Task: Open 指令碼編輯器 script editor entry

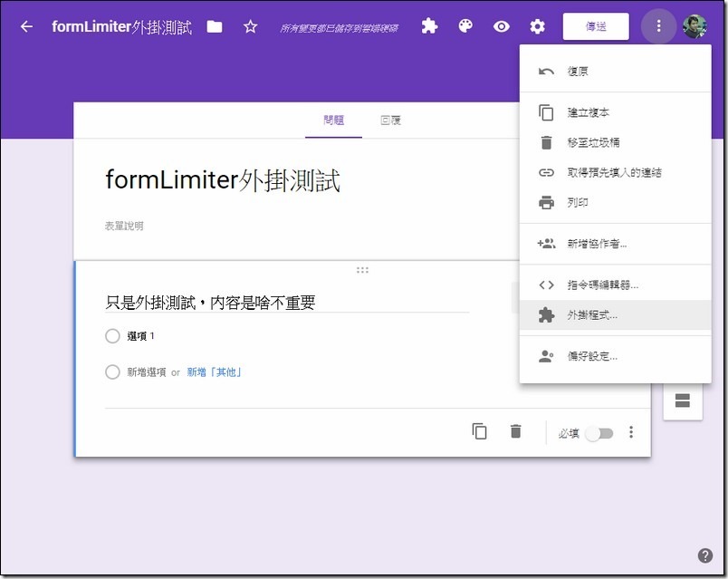Action: coord(615,285)
